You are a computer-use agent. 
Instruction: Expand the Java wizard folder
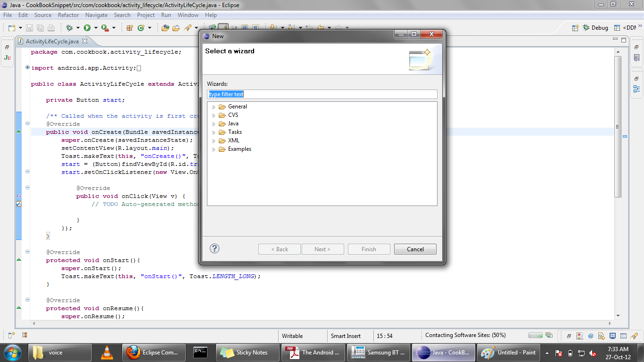point(214,124)
